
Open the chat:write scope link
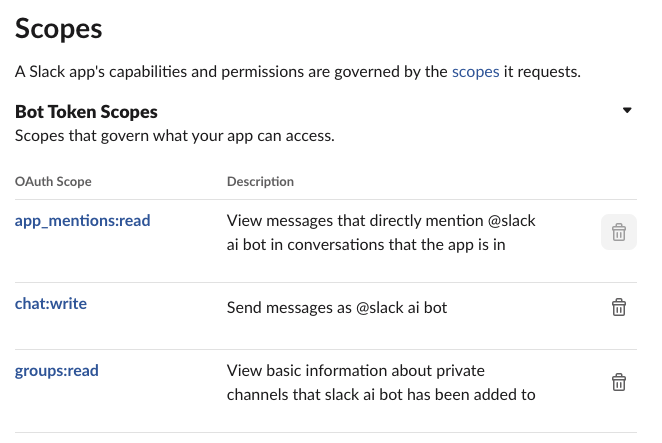pyautogui.click(x=51, y=304)
